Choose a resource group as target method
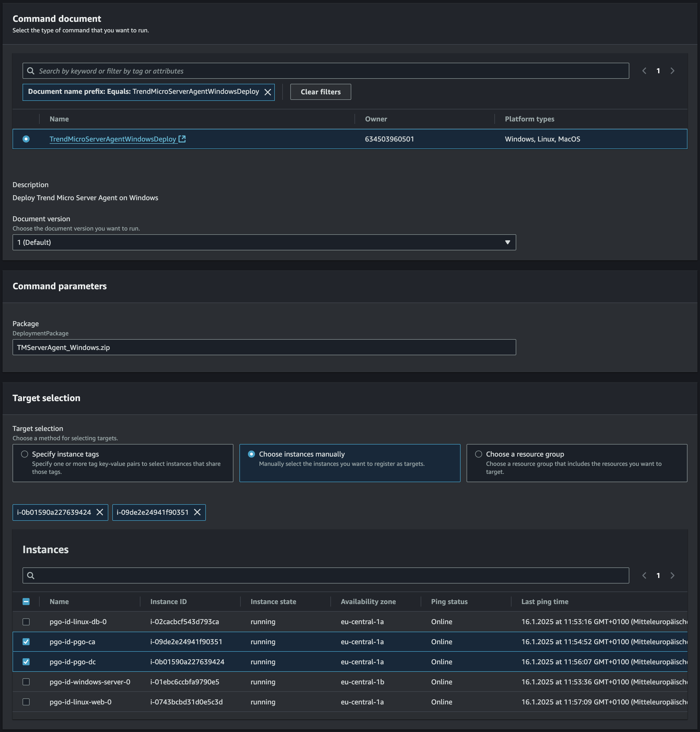This screenshot has width=700, height=732. (479, 454)
